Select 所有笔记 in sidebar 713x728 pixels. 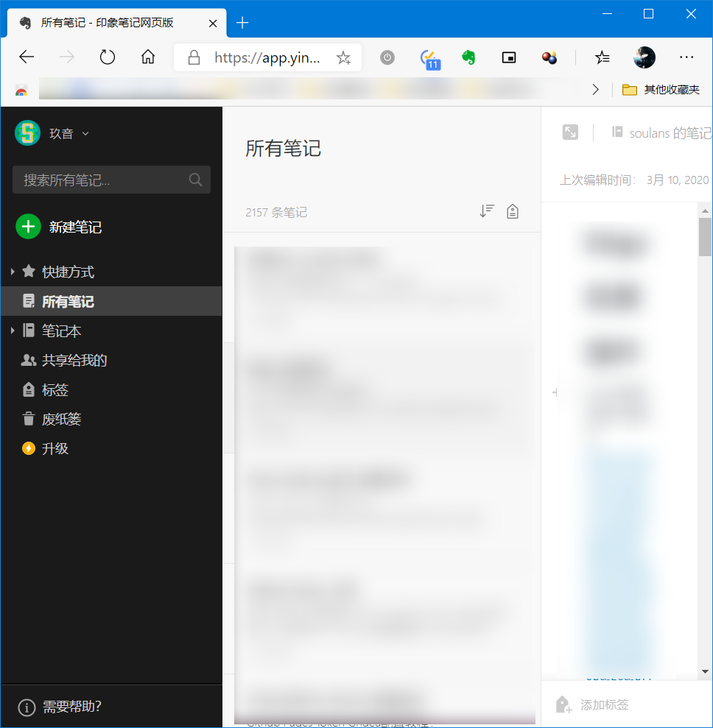tap(111, 301)
